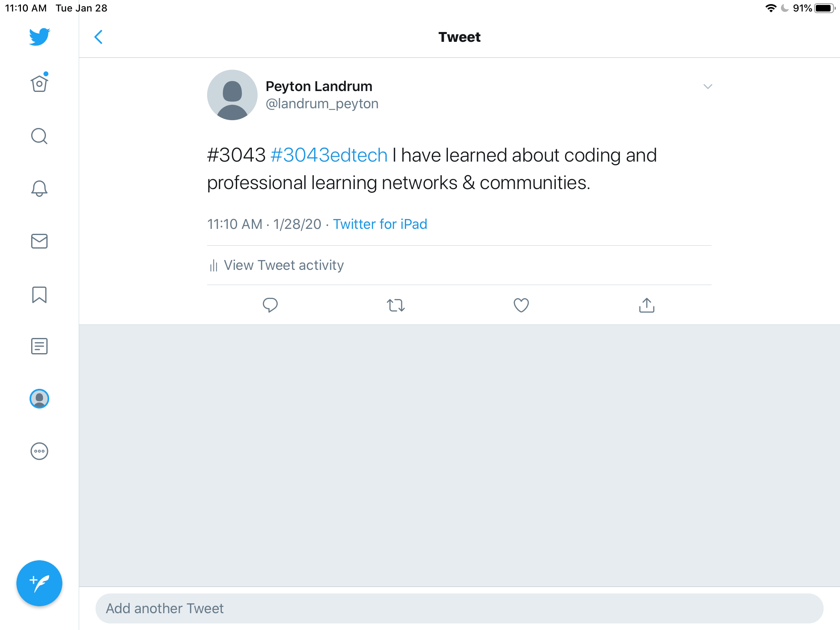Share the tweet via share icon
840x630 pixels.
pyautogui.click(x=646, y=305)
